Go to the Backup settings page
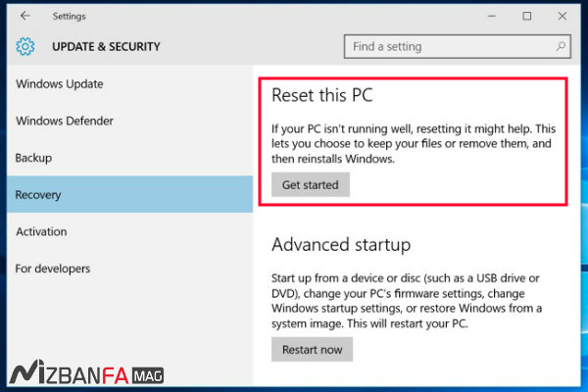Screen dimensions: 588x392 click(34, 158)
